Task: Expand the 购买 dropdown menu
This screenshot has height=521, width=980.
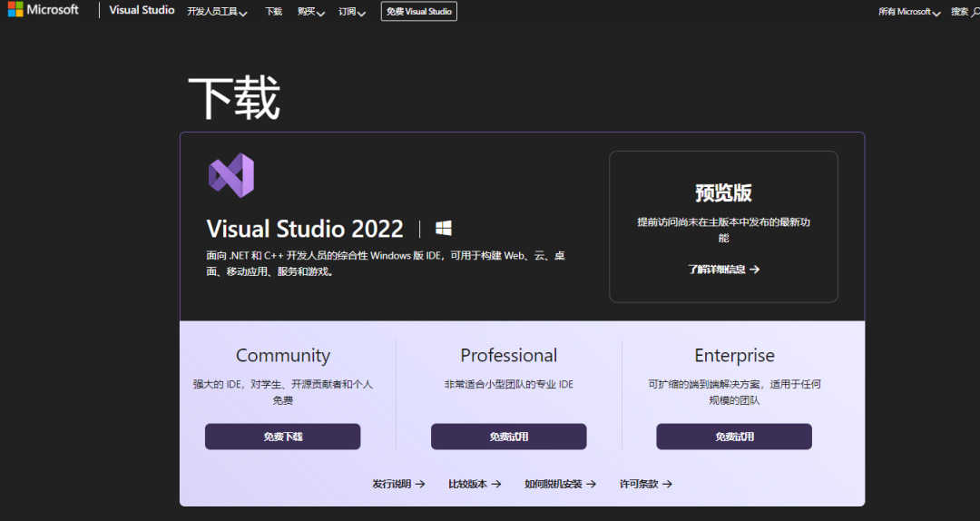Action: coord(310,12)
